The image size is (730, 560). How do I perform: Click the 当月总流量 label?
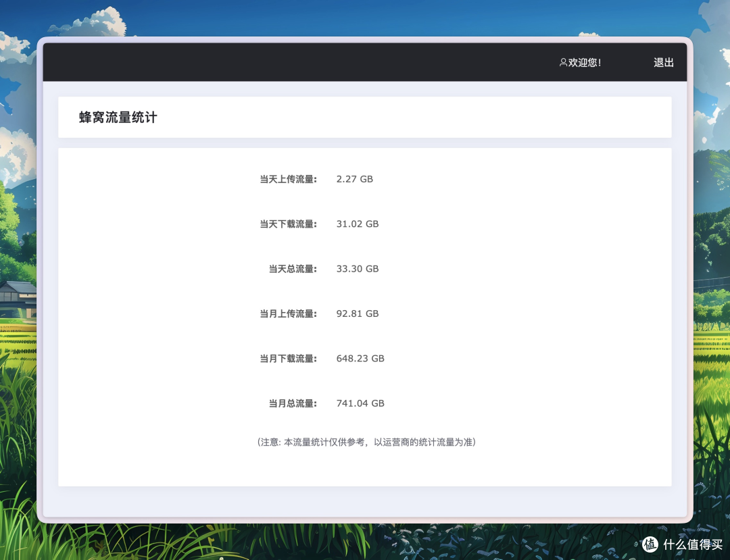tap(293, 404)
